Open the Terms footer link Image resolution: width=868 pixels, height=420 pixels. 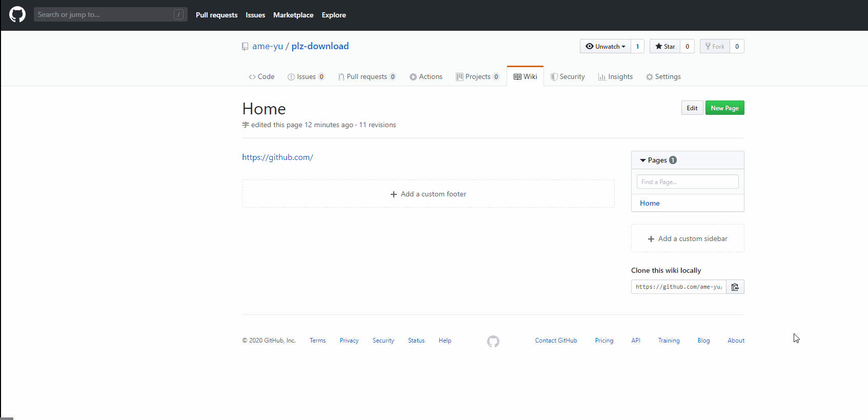317,341
